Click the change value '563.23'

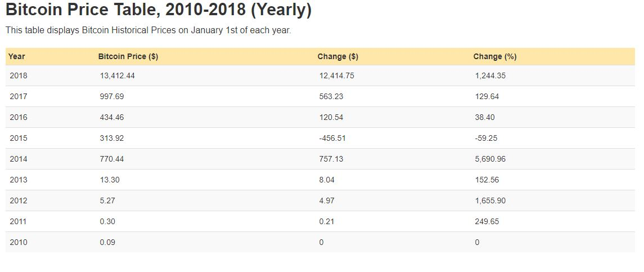click(331, 97)
